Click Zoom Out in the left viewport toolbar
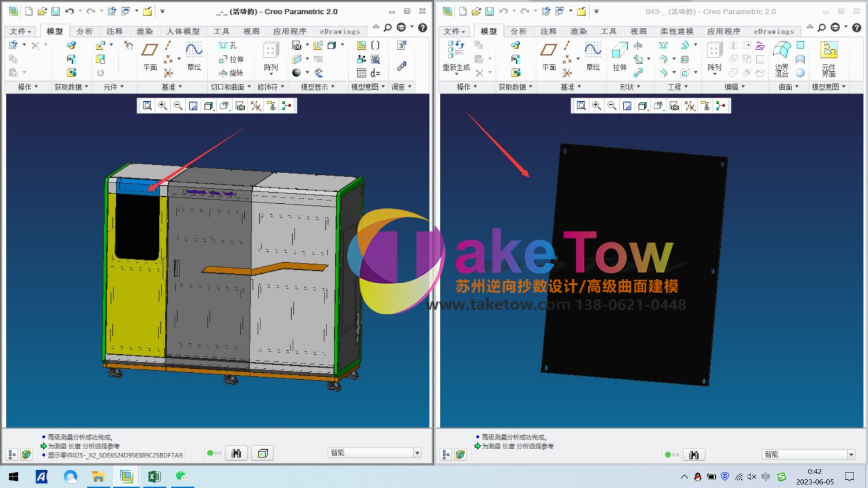The image size is (868, 488). pyautogui.click(x=178, y=106)
